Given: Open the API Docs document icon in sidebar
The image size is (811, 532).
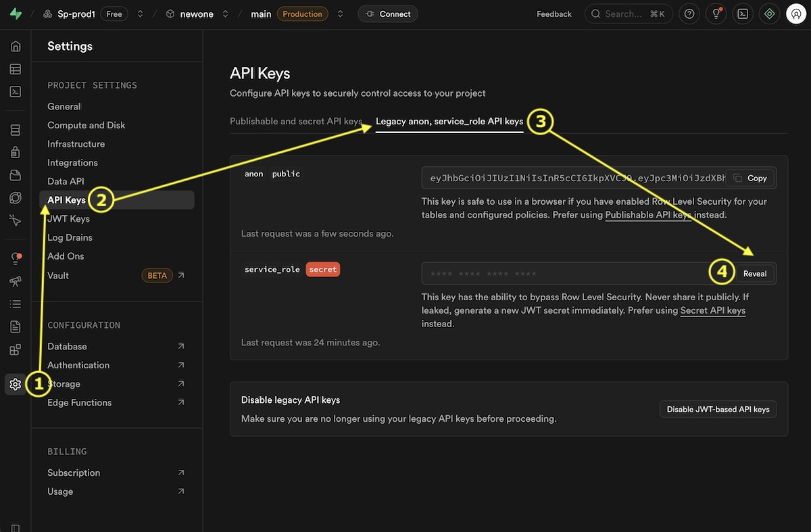Looking at the screenshot, I should [x=16, y=327].
